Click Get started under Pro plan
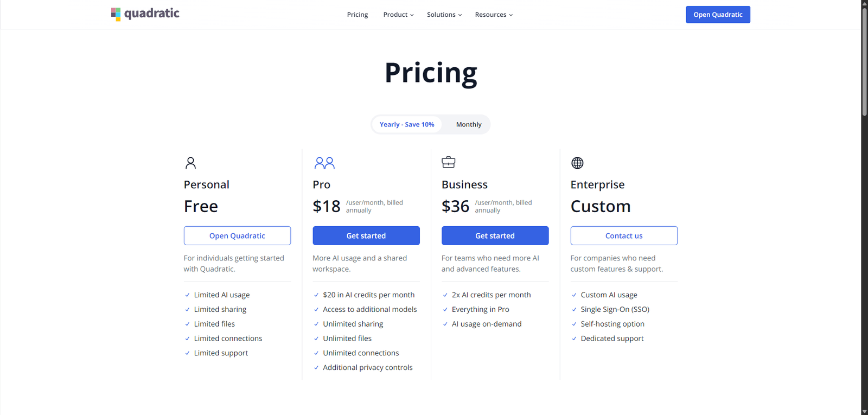 pos(366,236)
